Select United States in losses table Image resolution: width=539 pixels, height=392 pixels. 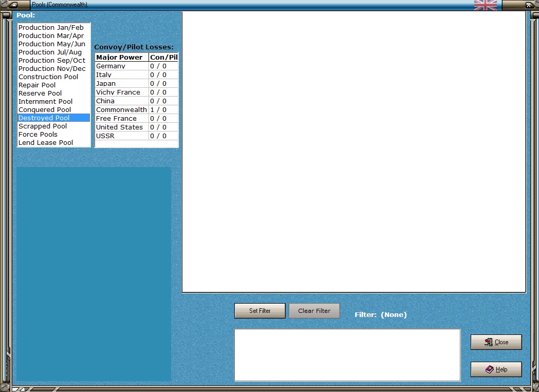(x=137, y=127)
